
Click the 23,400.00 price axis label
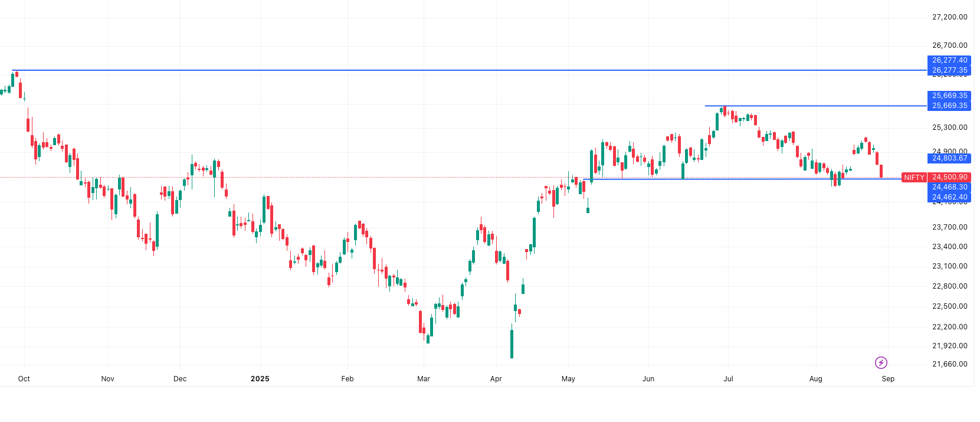(949, 247)
